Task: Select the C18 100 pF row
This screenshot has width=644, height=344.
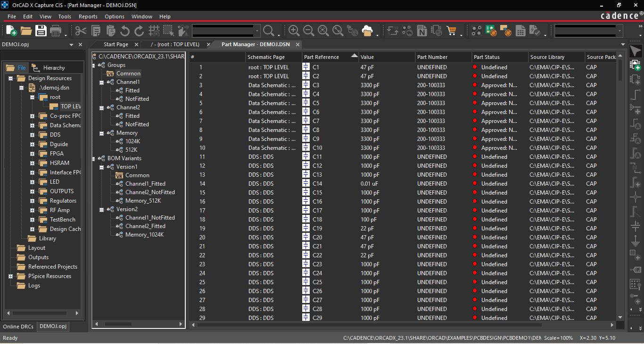Action: tap(403, 220)
